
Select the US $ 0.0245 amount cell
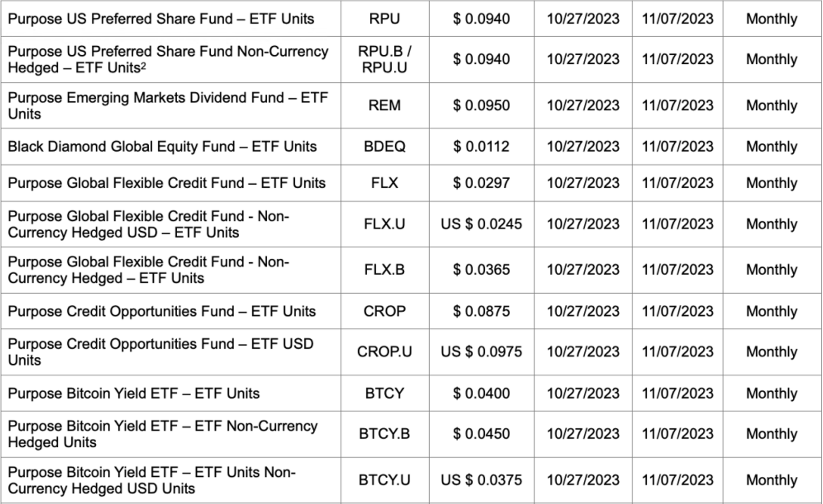481,224
